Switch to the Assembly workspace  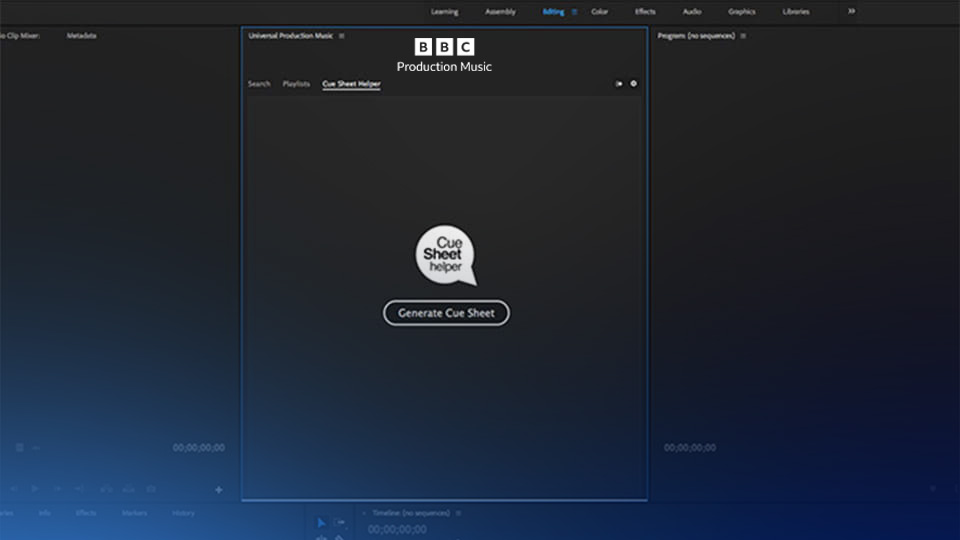[500, 12]
